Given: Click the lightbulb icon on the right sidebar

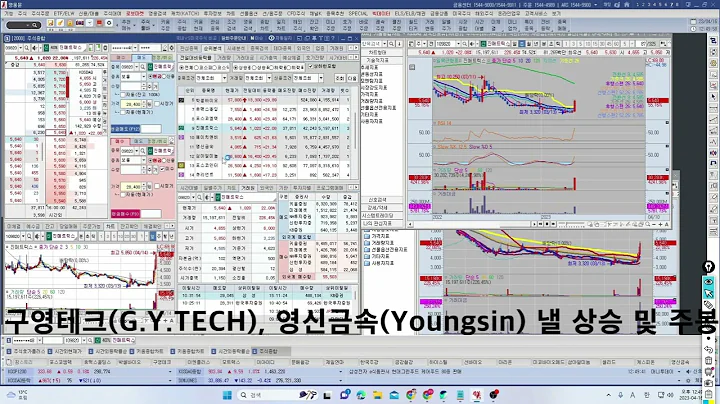Looking at the screenshot, I should 709,267.
